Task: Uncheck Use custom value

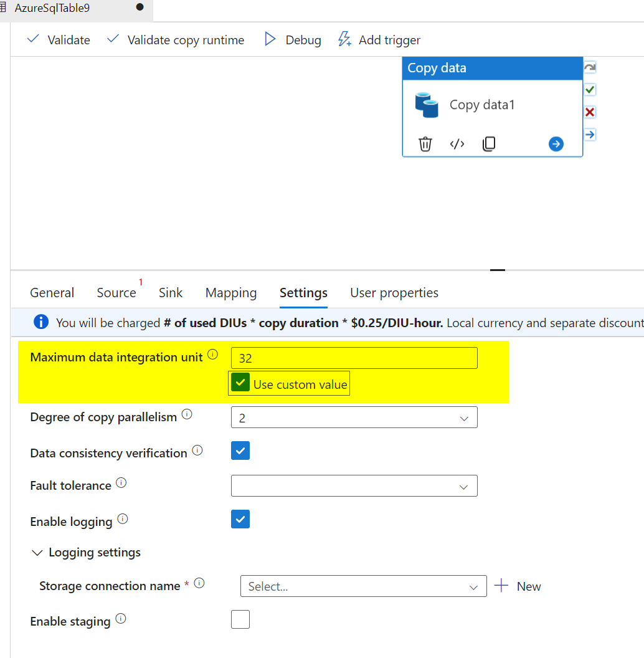Action: pyautogui.click(x=240, y=383)
